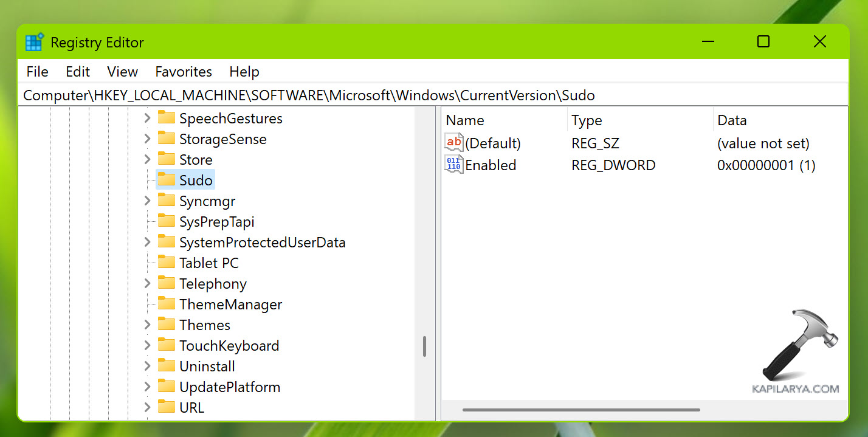The height and width of the screenshot is (437, 868).
Task: Click the registry path address bar
Action: 425,95
